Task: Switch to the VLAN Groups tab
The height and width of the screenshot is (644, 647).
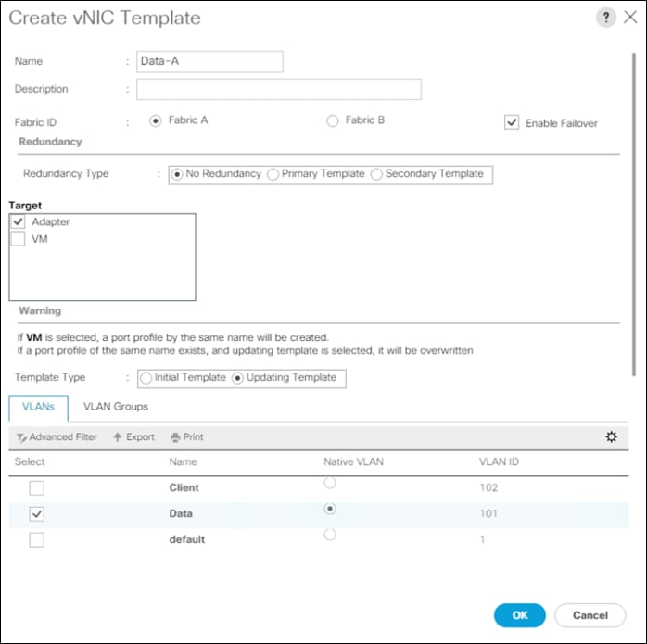Action: pyautogui.click(x=116, y=407)
